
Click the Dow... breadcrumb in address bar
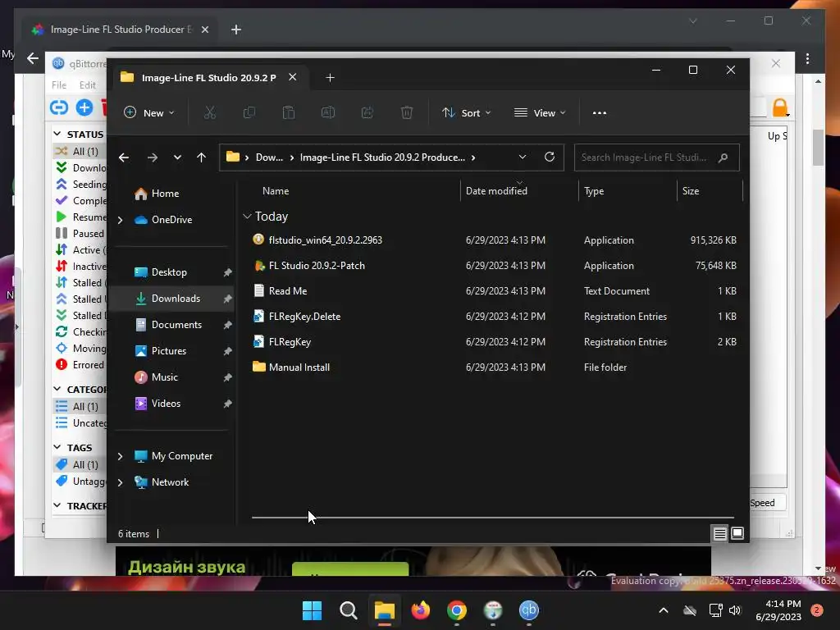point(269,157)
